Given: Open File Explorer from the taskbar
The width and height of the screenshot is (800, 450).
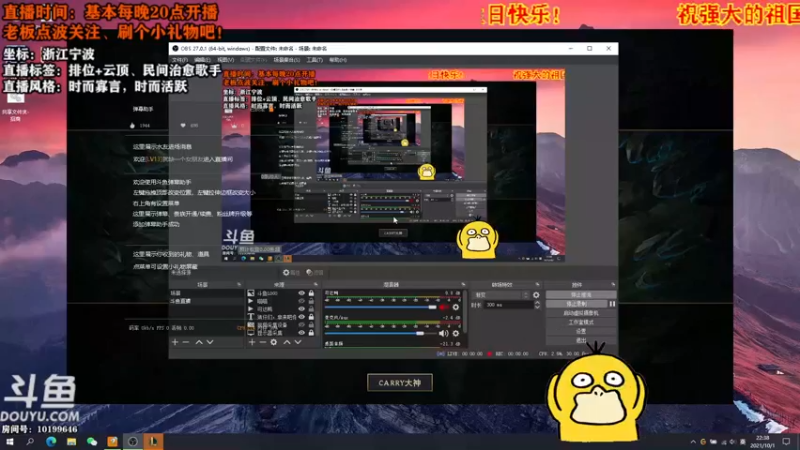Looking at the screenshot, I should pyautogui.click(x=71, y=442).
